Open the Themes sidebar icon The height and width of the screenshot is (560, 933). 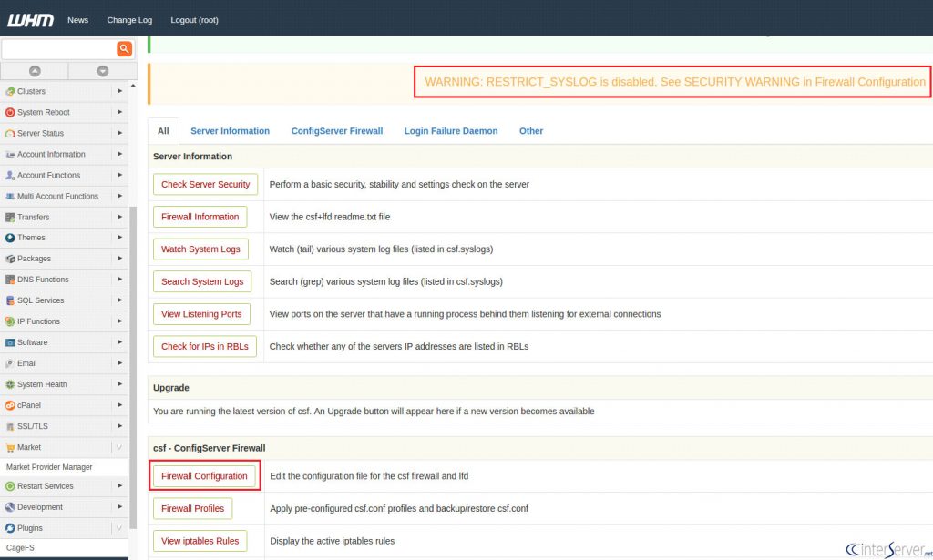point(9,238)
